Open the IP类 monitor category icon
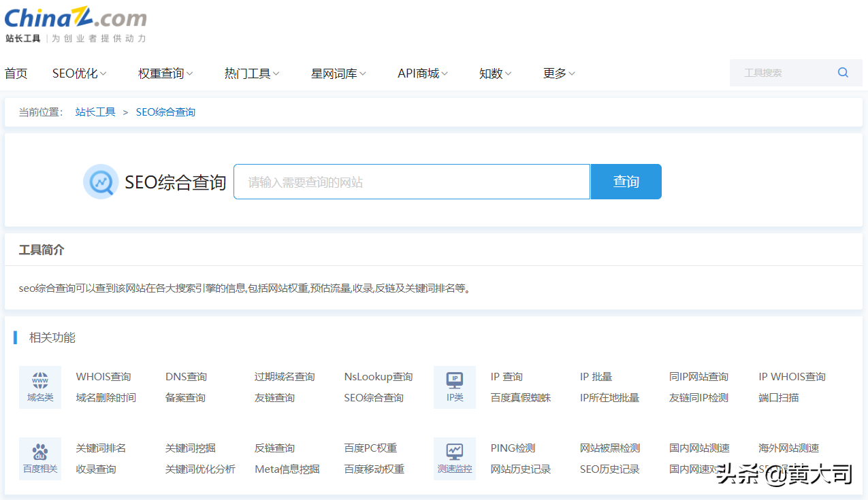Screen dimensions: 868x500 pyautogui.click(x=454, y=381)
